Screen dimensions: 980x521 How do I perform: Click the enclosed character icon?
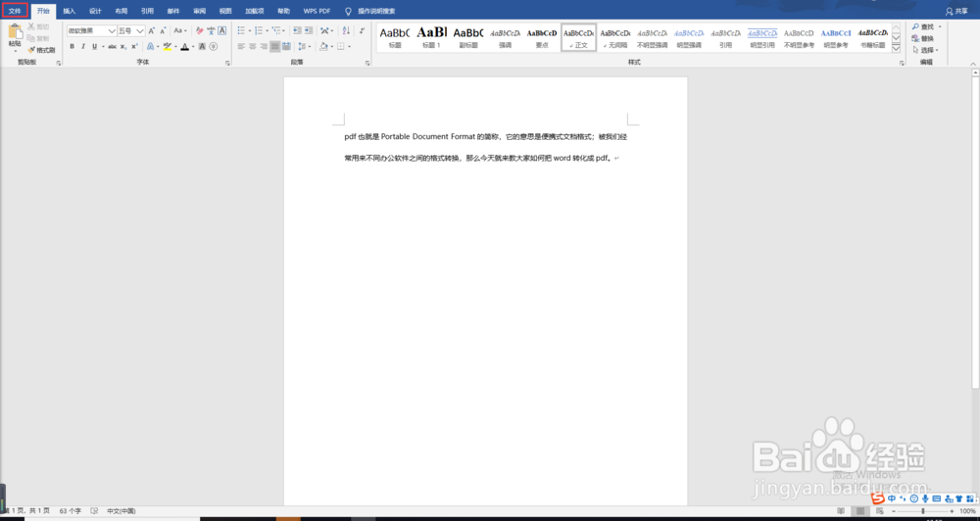tap(213, 46)
